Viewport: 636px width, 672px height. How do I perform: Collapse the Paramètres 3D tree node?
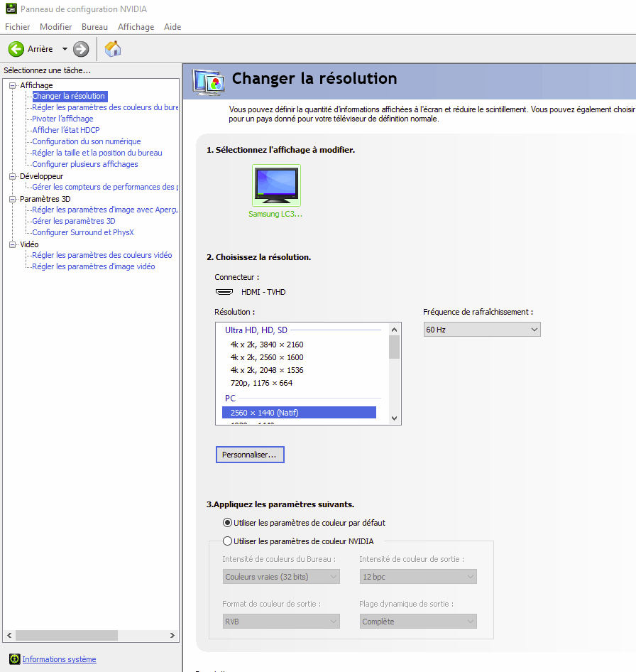pos(12,199)
